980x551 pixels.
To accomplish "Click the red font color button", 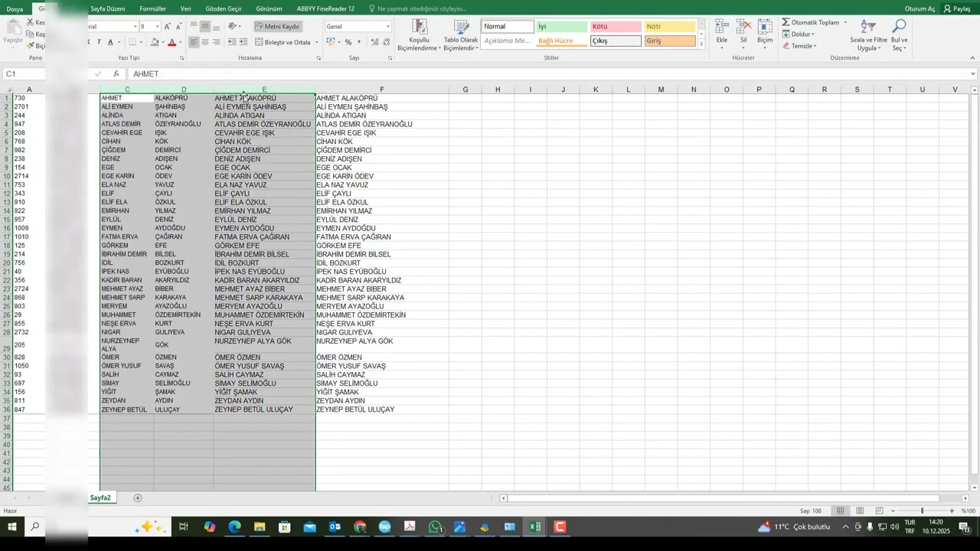I will [171, 42].
